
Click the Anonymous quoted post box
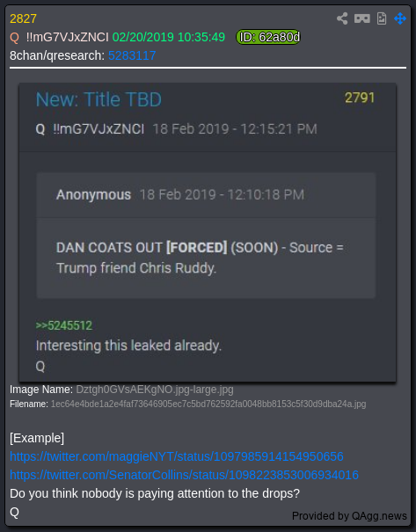(x=206, y=236)
